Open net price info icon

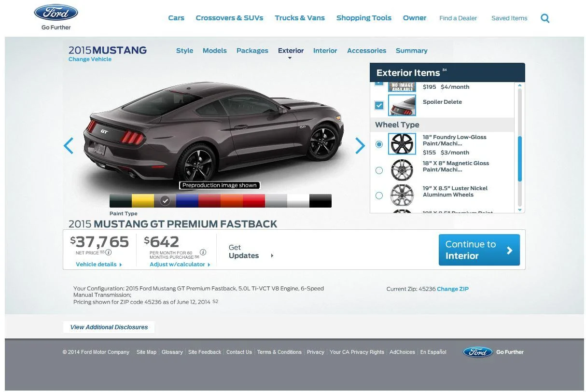109,252
